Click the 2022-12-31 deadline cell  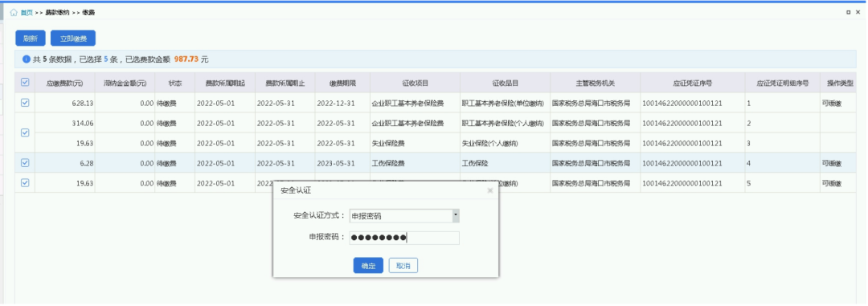342,103
